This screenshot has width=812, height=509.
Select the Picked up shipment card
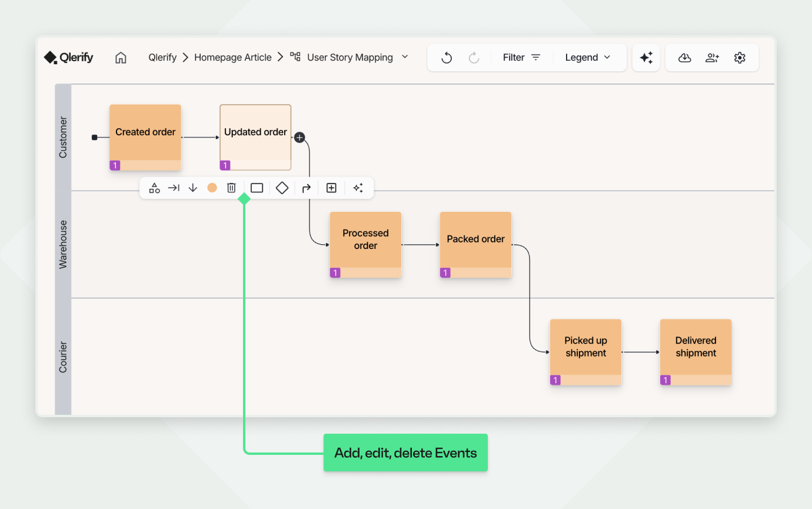(x=585, y=352)
